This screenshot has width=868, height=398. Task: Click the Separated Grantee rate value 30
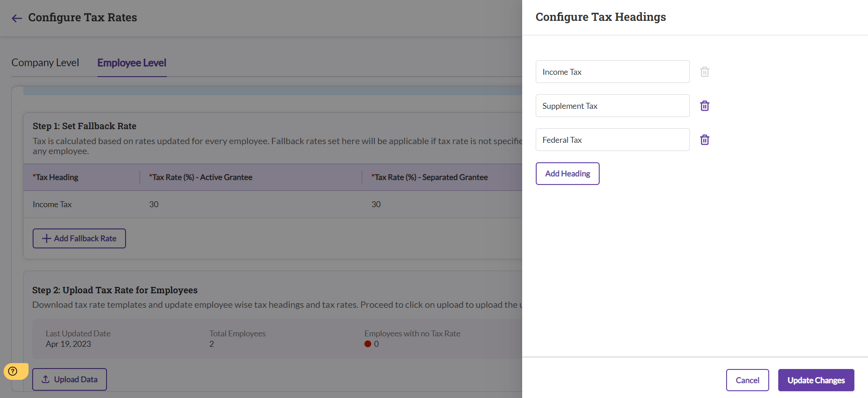point(376,204)
